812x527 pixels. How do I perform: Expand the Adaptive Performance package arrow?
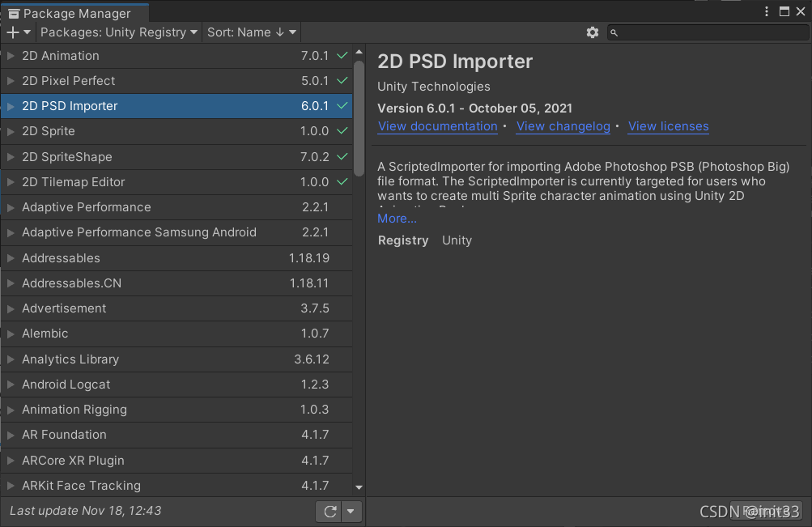tap(11, 207)
